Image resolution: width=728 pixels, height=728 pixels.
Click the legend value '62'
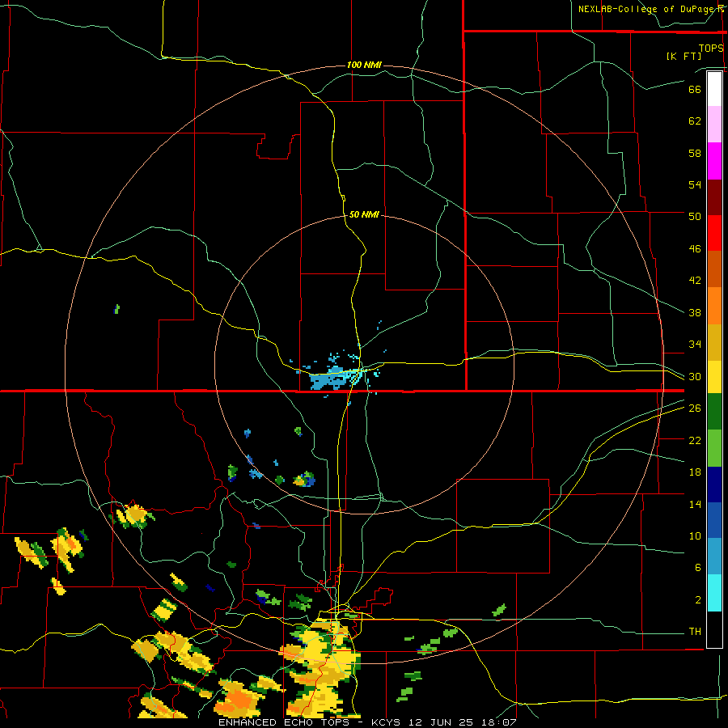coord(695,121)
